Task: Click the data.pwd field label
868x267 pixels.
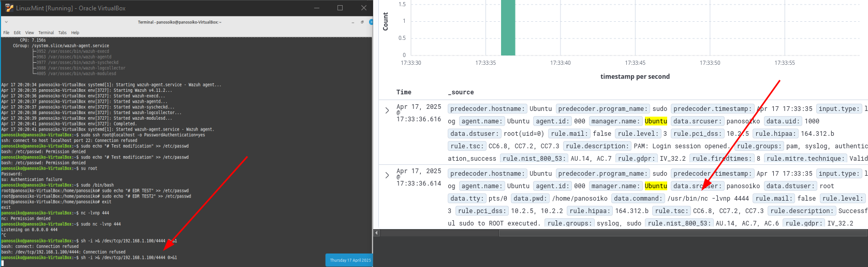Action: coord(530,199)
